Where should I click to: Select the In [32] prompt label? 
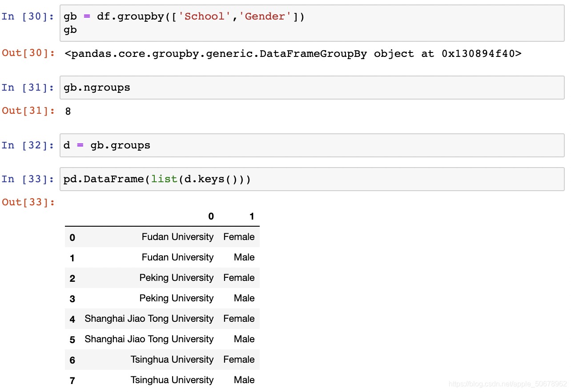28,145
